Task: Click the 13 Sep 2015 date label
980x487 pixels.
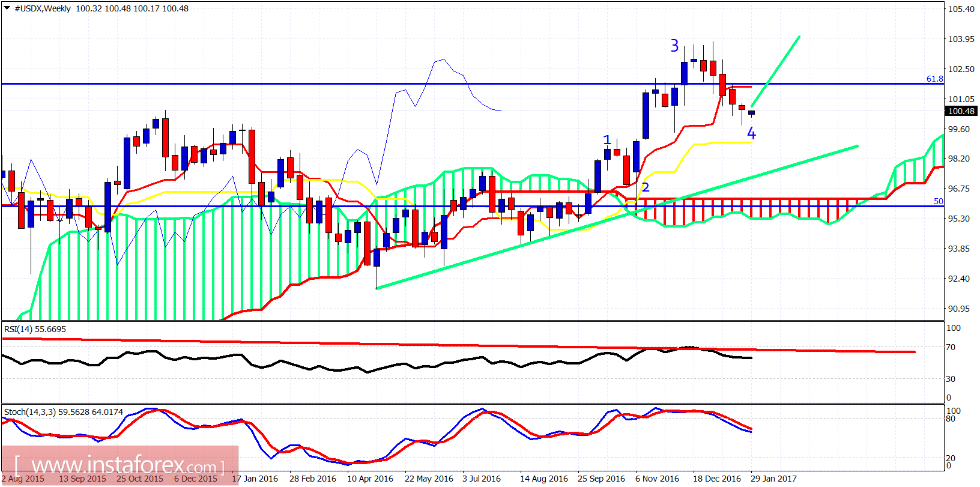Action: [82, 479]
